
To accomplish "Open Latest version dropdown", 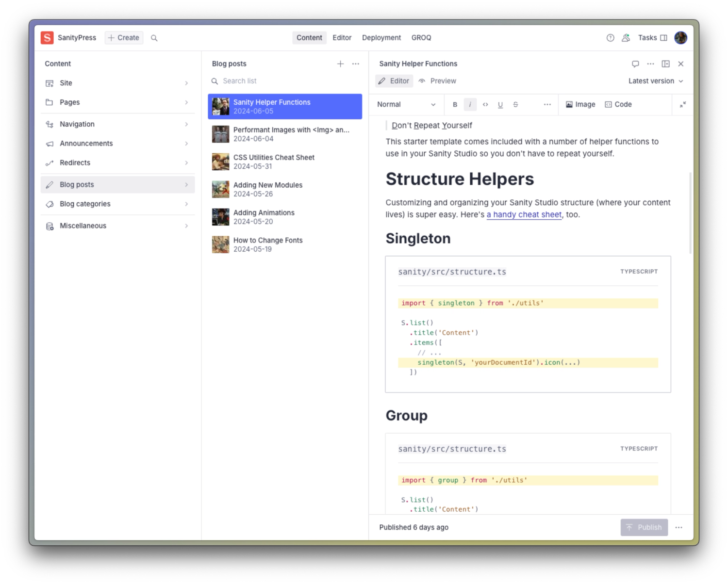I will point(656,81).
